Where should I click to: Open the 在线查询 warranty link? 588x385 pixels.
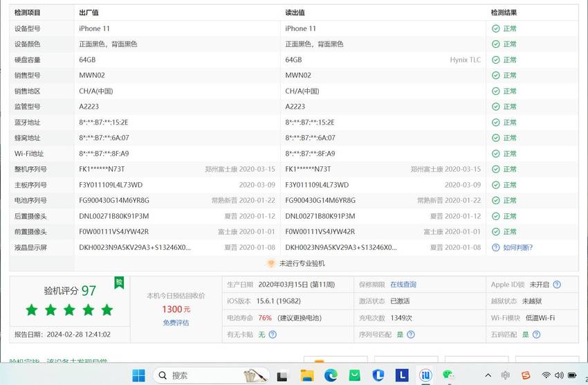pyautogui.click(x=403, y=285)
